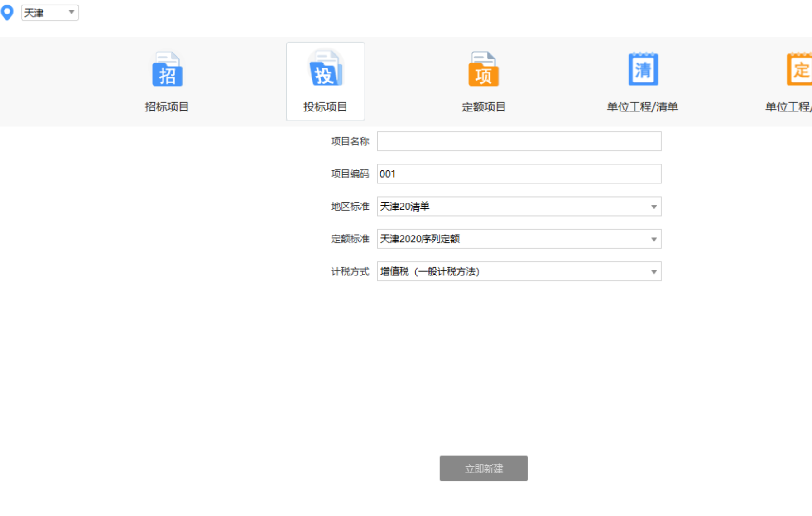
Task: Select the 投标项目 project type icon
Action: (x=325, y=68)
